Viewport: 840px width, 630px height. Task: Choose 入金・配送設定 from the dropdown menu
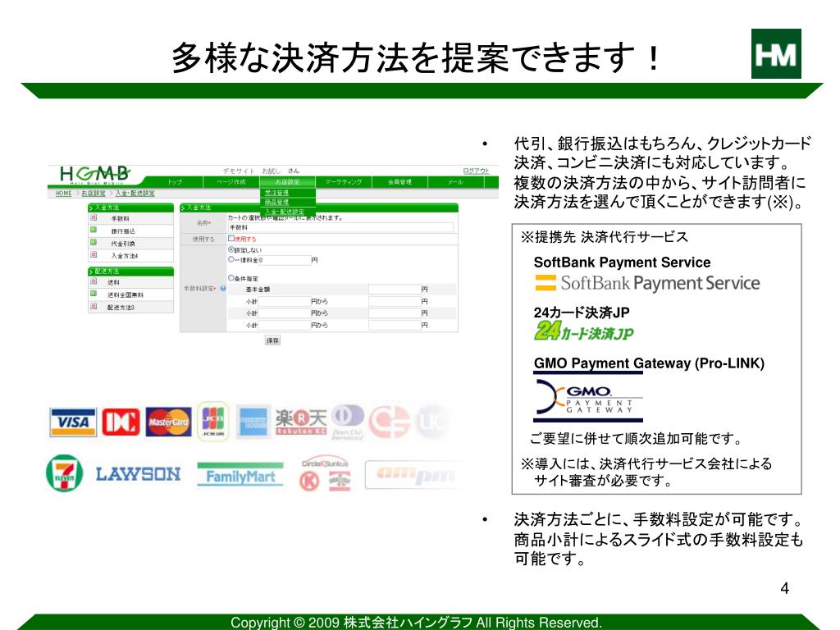point(288,212)
